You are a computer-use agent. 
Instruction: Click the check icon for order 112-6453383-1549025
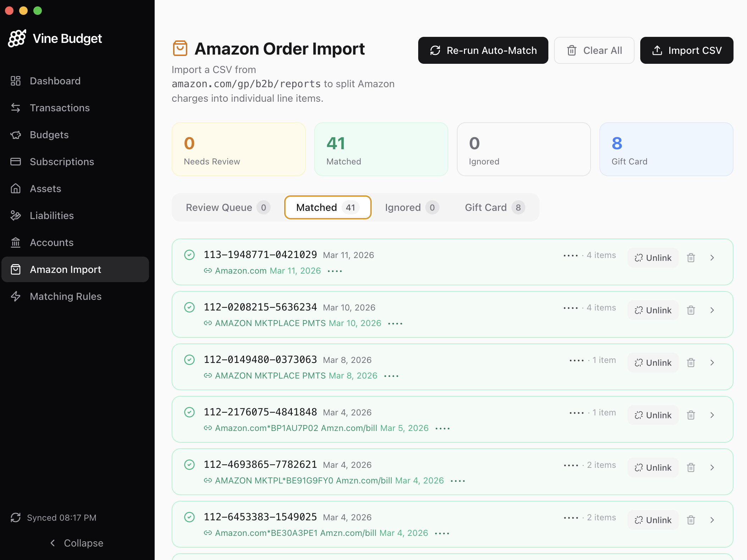189,517
